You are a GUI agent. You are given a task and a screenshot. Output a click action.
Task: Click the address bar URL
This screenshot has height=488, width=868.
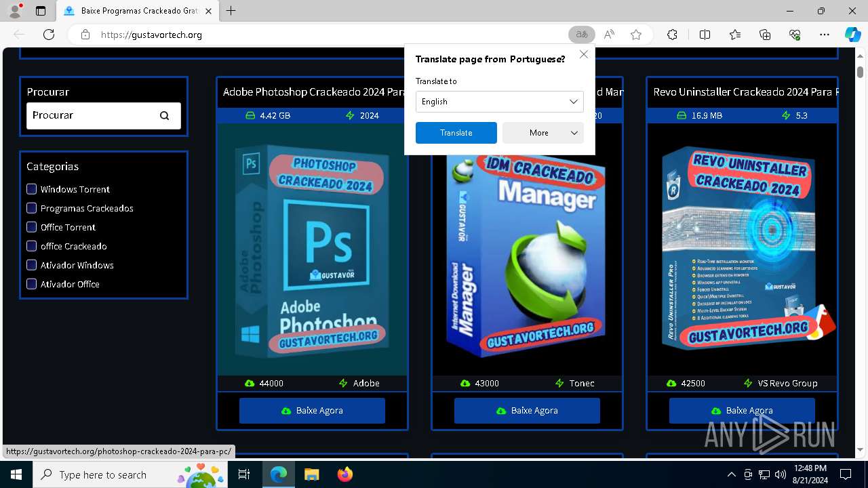click(x=151, y=35)
